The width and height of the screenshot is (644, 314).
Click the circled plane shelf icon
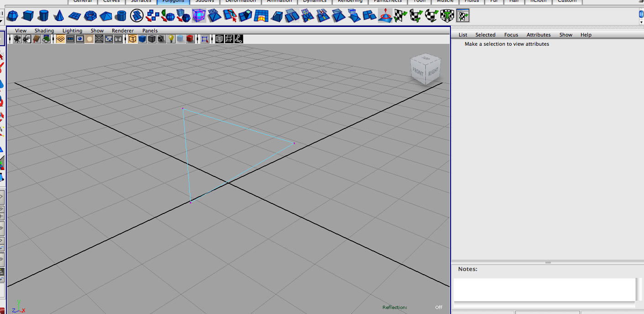[x=136, y=16]
